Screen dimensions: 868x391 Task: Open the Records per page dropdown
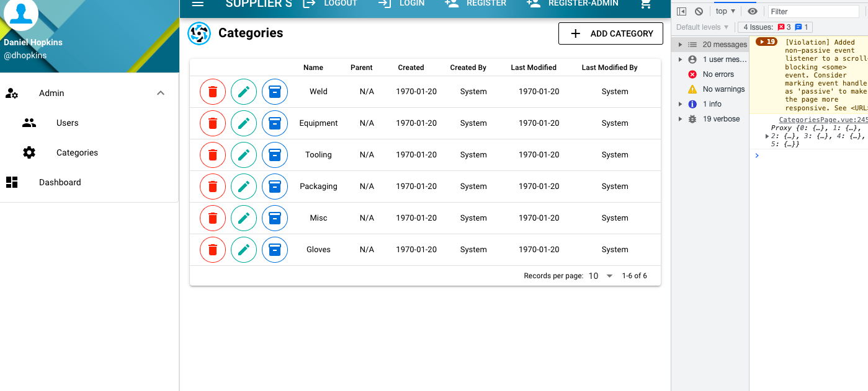(601, 276)
